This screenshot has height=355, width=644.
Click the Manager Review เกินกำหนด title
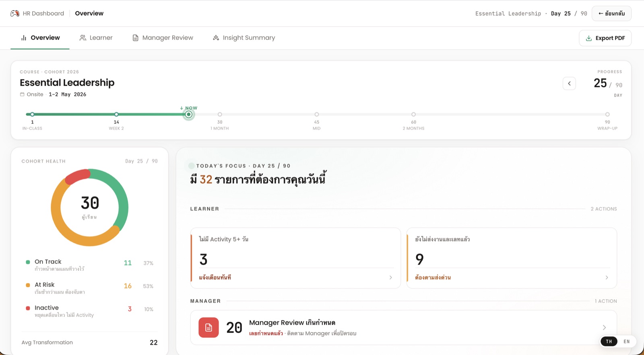[292, 322]
